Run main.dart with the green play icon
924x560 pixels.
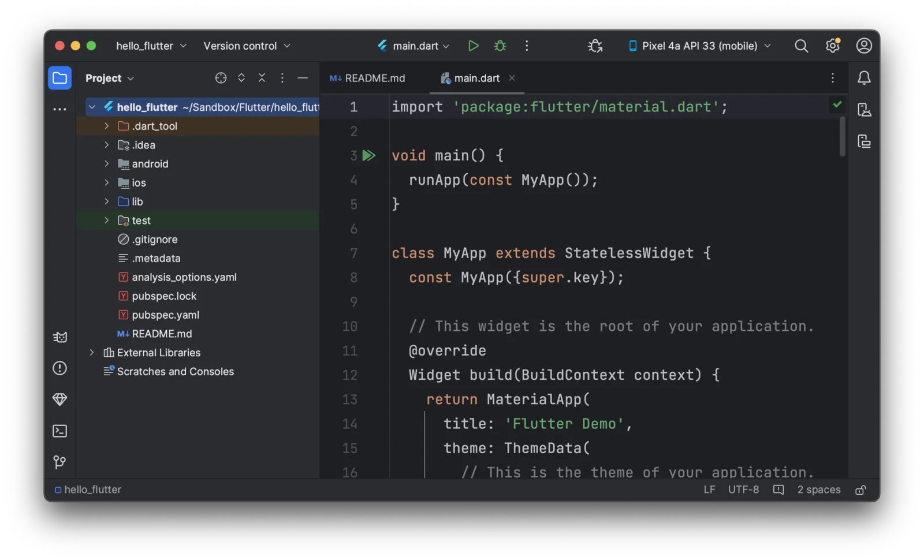click(x=473, y=46)
